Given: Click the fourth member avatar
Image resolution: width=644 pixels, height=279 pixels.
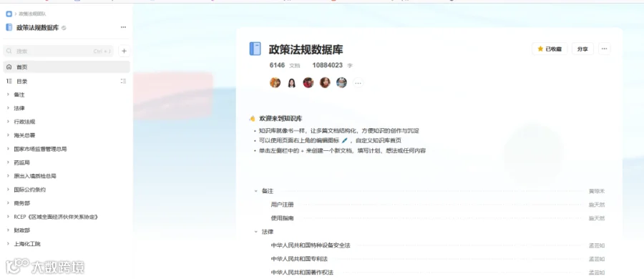Looking at the screenshot, I should coord(325,82).
